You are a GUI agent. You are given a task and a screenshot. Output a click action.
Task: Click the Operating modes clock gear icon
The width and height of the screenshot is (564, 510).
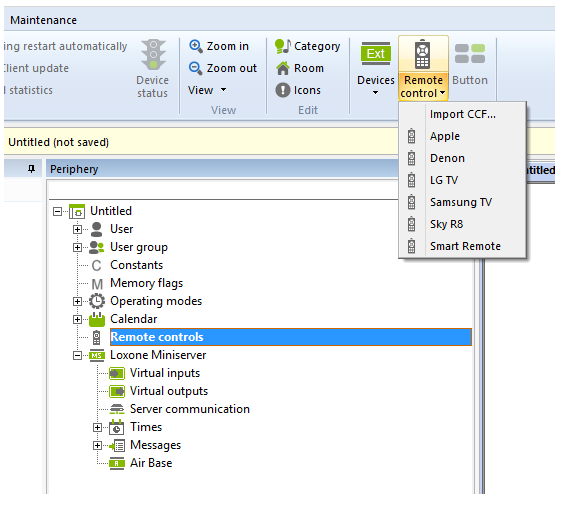point(97,301)
